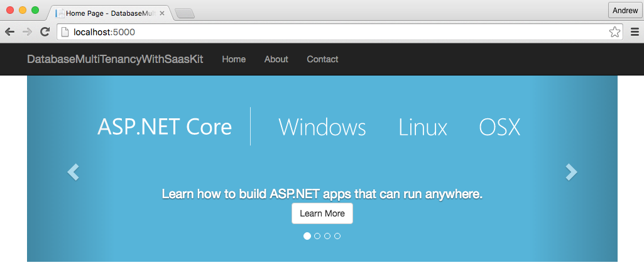
Task: Click the Linux banner text
Action: coord(423,127)
